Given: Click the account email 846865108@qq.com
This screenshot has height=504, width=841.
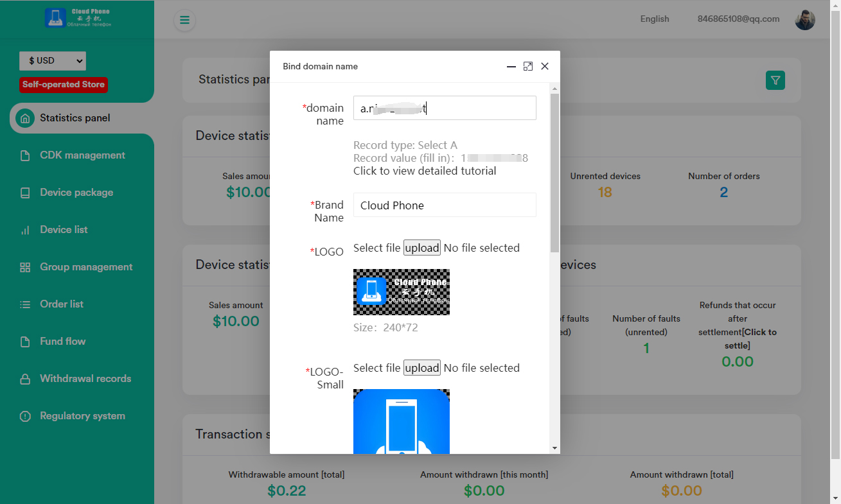Looking at the screenshot, I should [x=739, y=19].
